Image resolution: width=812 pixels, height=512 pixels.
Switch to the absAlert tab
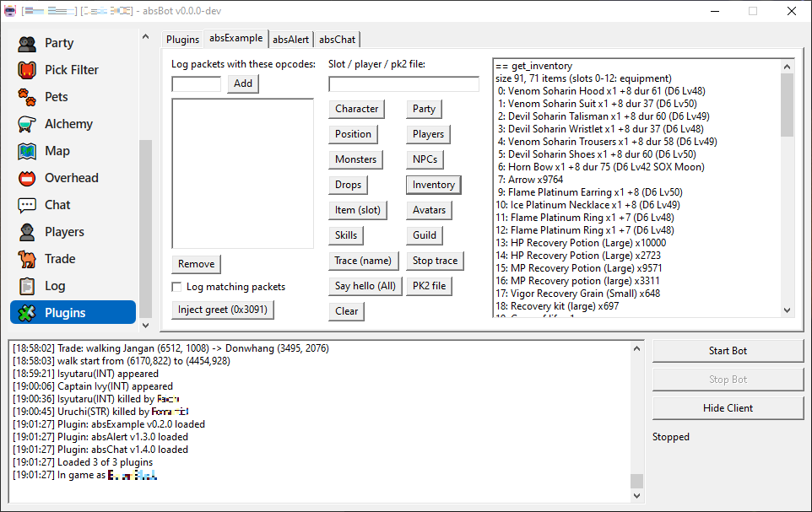point(291,40)
